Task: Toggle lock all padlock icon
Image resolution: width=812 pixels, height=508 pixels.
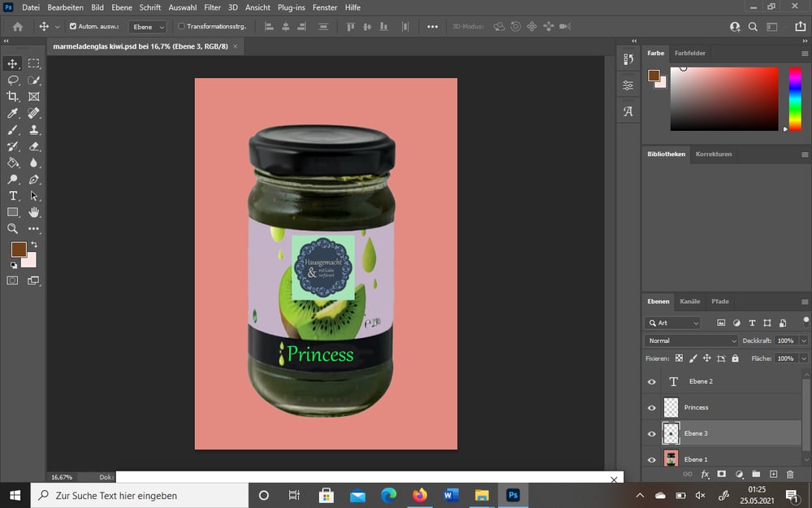Action: click(736, 358)
